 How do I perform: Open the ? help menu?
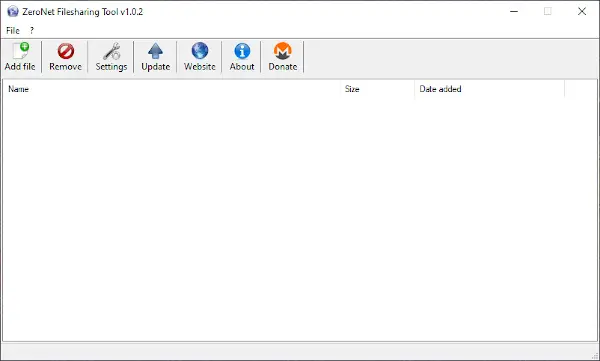32,30
